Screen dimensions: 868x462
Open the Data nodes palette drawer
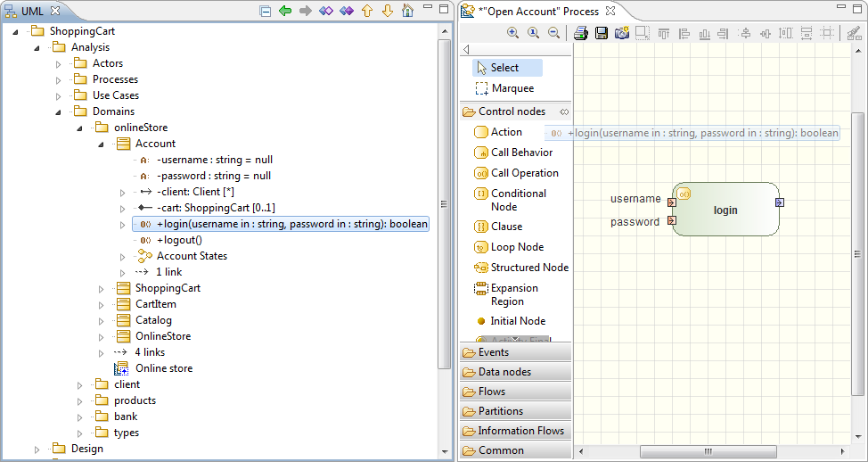pos(515,372)
